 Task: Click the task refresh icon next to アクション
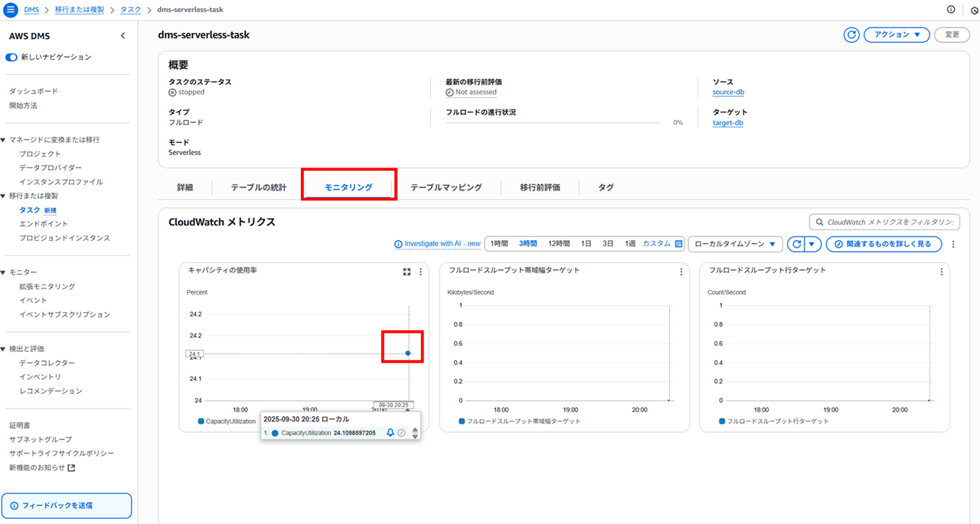(x=851, y=34)
